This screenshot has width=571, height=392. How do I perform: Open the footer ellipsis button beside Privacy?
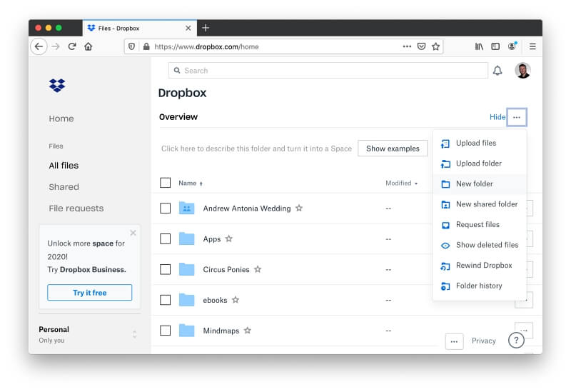(454, 341)
